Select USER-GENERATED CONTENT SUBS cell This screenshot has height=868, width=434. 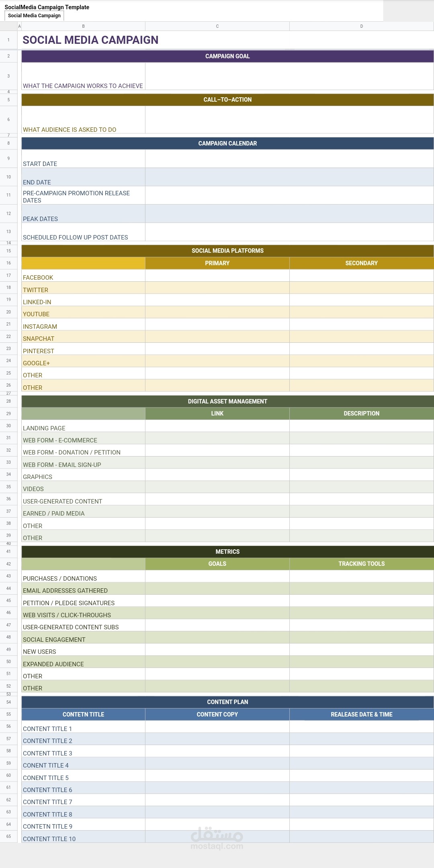pos(83,625)
